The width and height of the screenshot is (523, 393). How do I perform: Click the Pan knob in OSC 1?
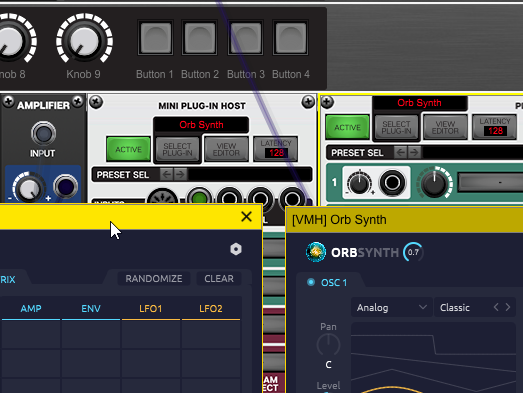point(328,345)
